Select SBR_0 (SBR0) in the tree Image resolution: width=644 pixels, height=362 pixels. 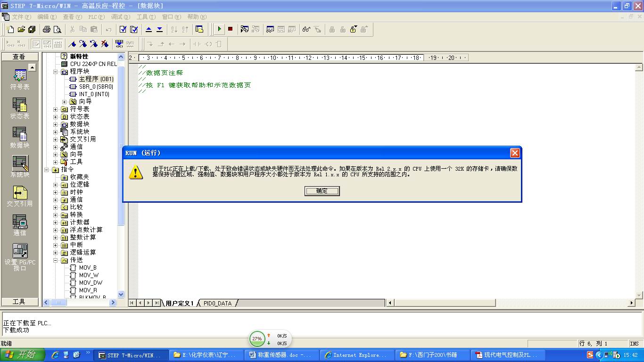pyautogui.click(x=96, y=87)
